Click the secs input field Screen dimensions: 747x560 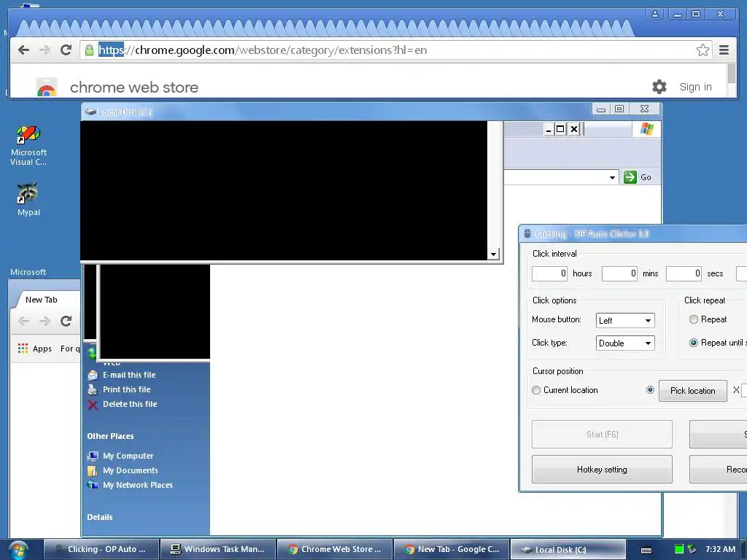pyautogui.click(x=684, y=273)
